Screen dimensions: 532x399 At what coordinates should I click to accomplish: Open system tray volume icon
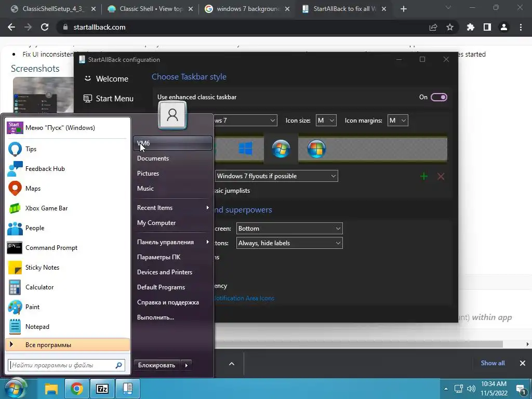(x=471, y=389)
